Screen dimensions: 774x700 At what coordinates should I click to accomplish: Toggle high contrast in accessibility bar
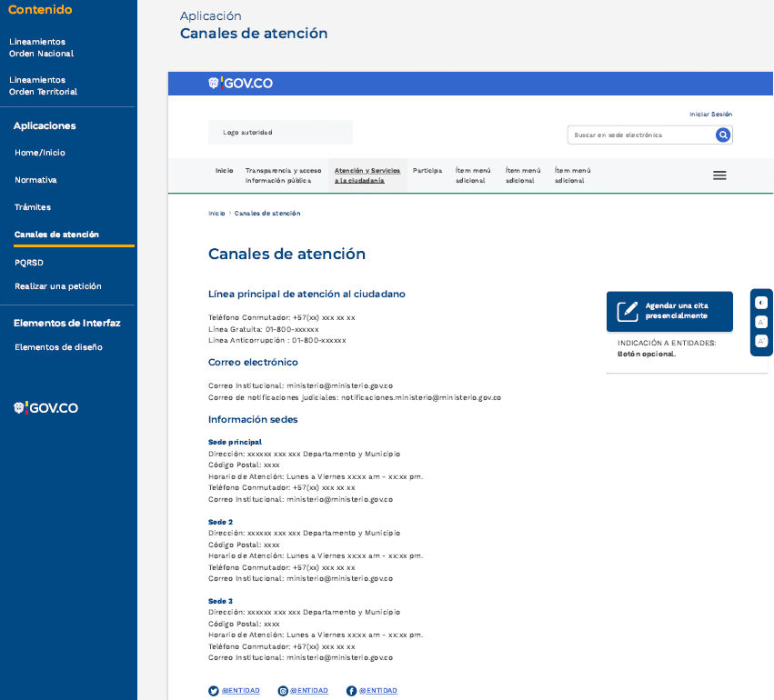761,303
